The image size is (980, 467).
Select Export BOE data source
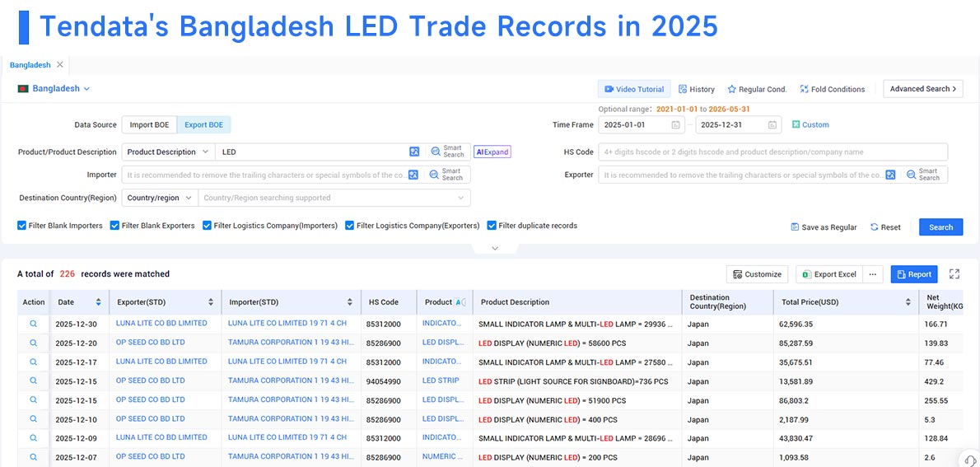203,125
